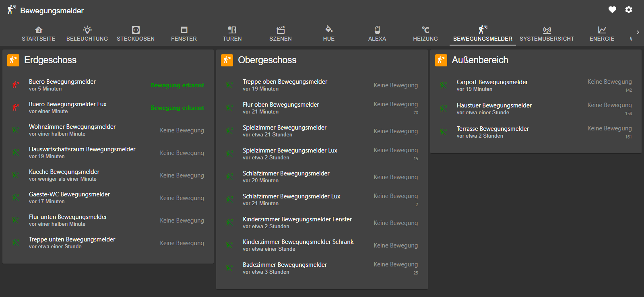644x297 pixels.
Task: Open Gaeste-WC Bewegungsmelder entity name
Action: click(69, 194)
